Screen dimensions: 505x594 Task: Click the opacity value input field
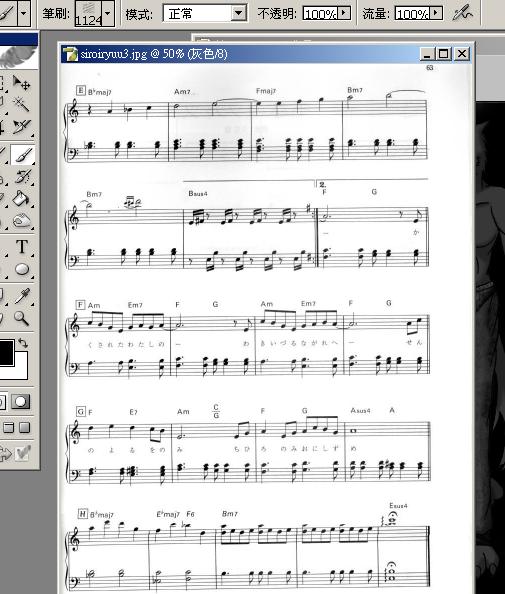[321, 14]
